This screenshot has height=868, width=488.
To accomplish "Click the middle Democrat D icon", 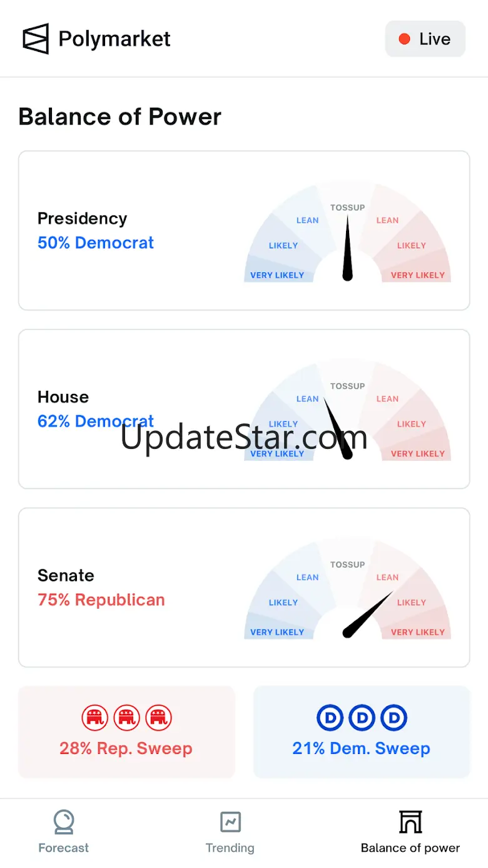I will coord(362,718).
